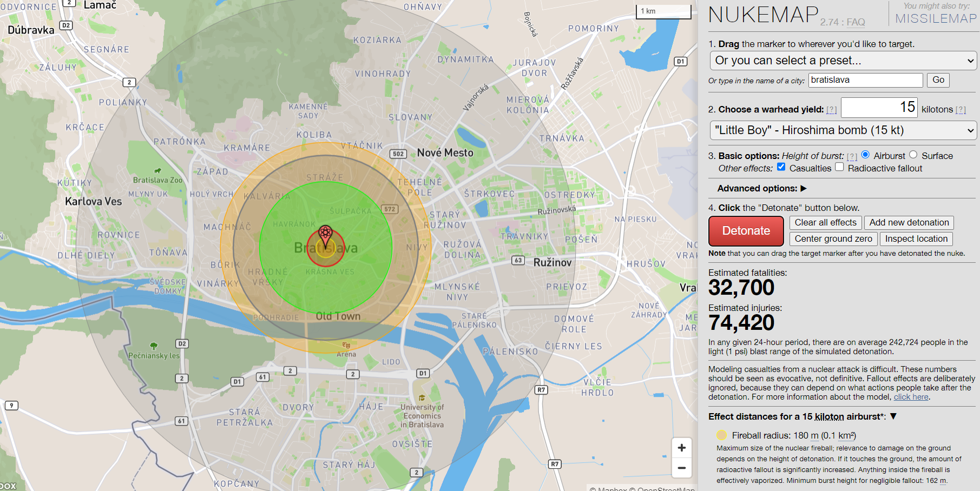Open the FAQ link in header
This screenshot has height=491, width=980.
point(856,22)
